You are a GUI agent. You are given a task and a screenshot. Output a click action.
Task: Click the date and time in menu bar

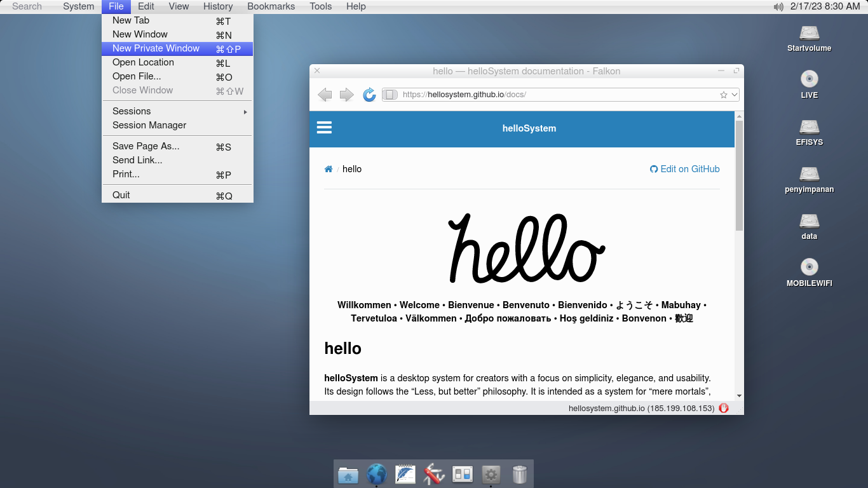coord(825,6)
